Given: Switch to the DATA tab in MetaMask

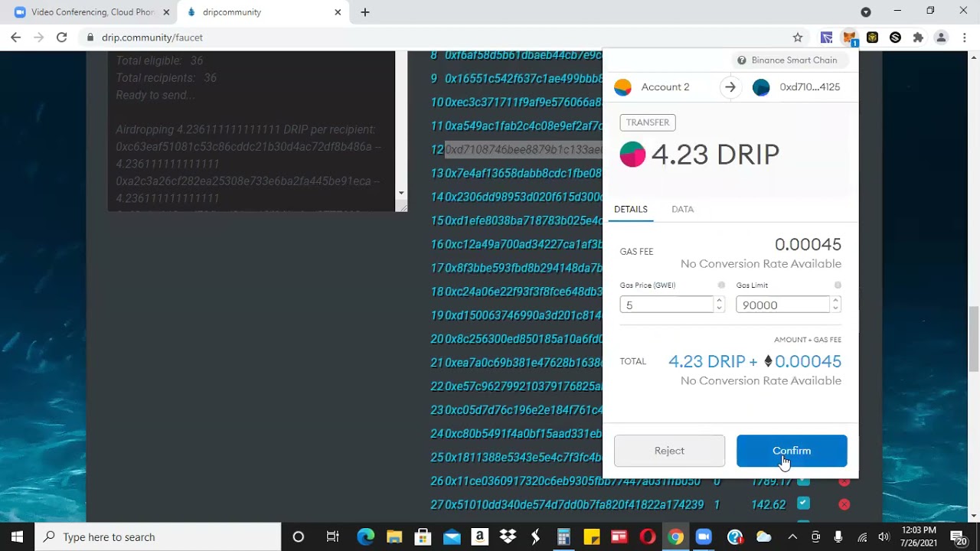Looking at the screenshot, I should 682,209.
